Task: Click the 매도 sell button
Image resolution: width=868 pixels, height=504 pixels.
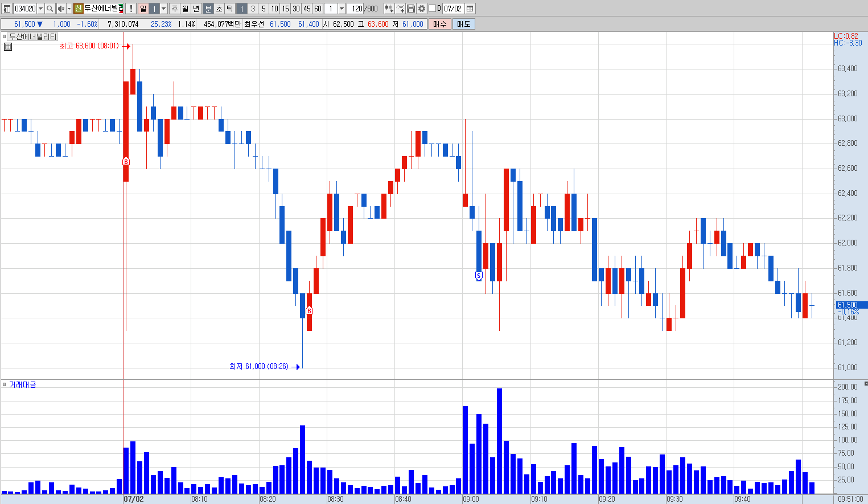Action: click(x=464, y=24)
